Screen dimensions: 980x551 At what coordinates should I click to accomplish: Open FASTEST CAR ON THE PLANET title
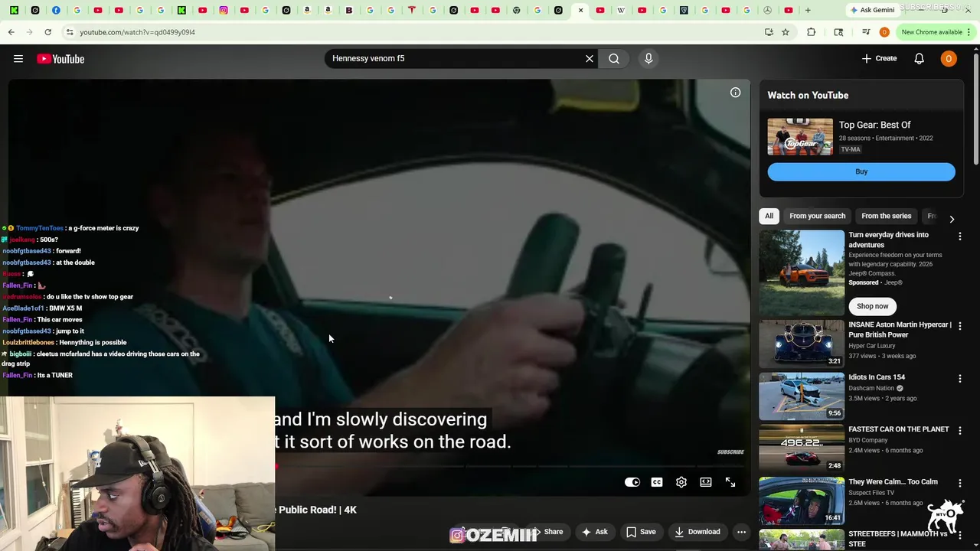coord(898,429)
